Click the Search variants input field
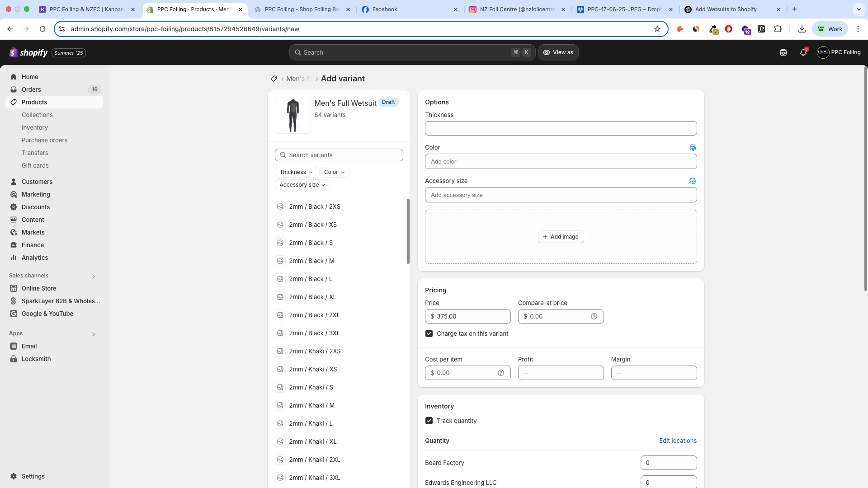 tap(339, 155)
